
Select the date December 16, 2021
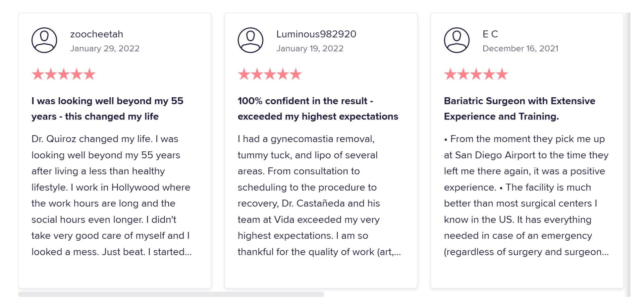521,48
